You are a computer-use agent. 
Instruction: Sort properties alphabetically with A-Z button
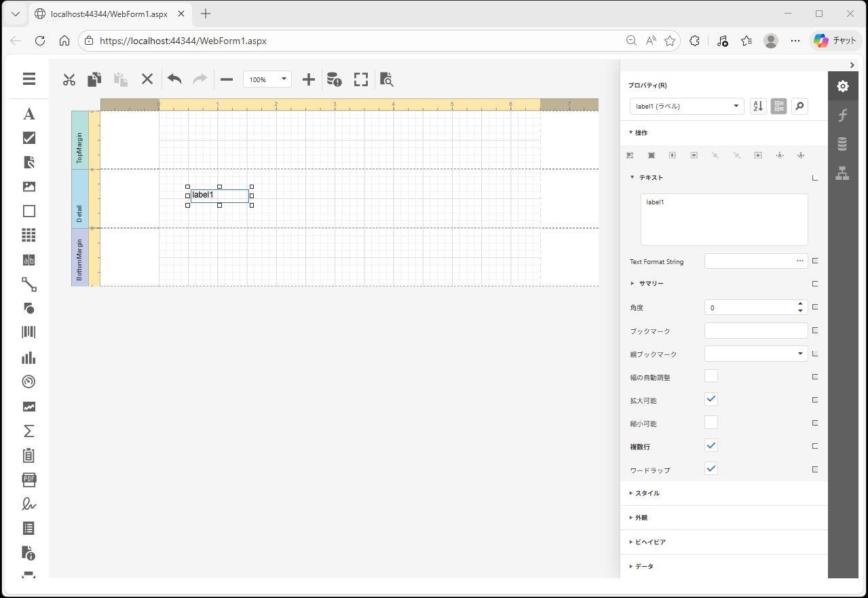tap(758, 107)
